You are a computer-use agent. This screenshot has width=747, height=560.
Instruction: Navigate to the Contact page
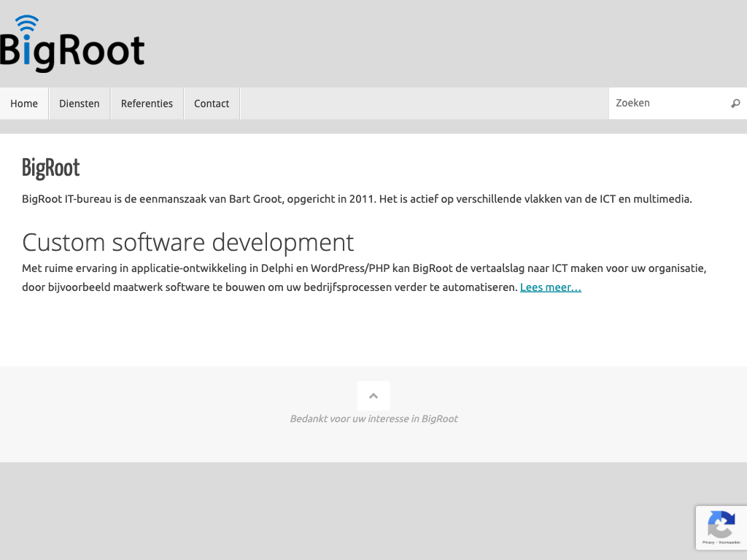[212, 104]
